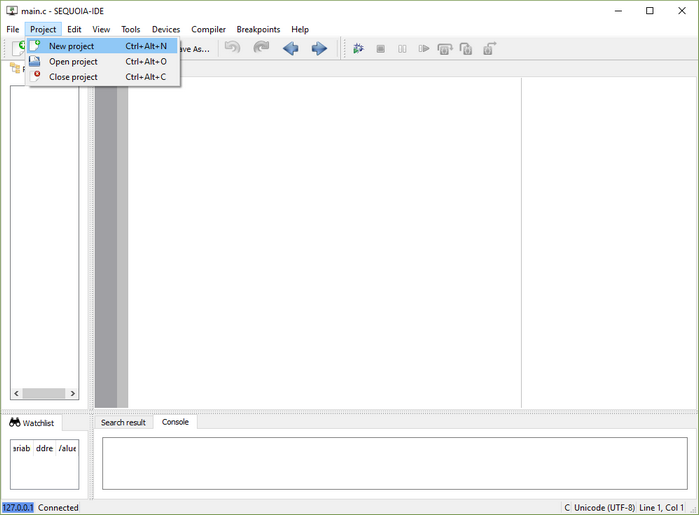The height and width of the screenshot is (515, 699).
Task: Click the C language indicator in status bar
Action: (567, 507)
